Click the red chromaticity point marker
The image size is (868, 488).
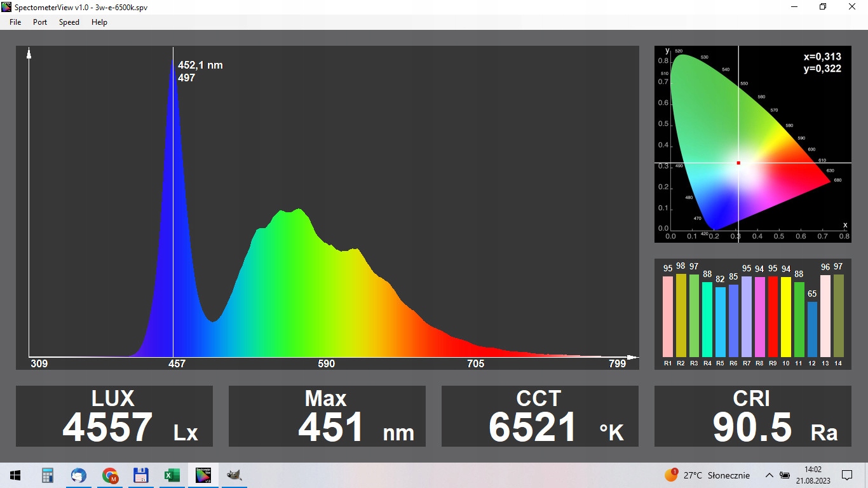738,163
